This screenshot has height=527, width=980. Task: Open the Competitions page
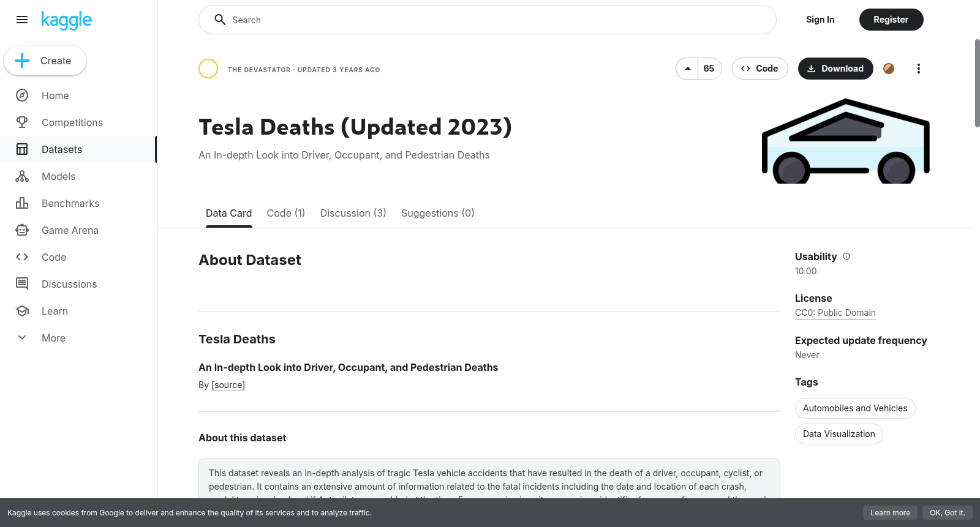(x=78, y=122)
